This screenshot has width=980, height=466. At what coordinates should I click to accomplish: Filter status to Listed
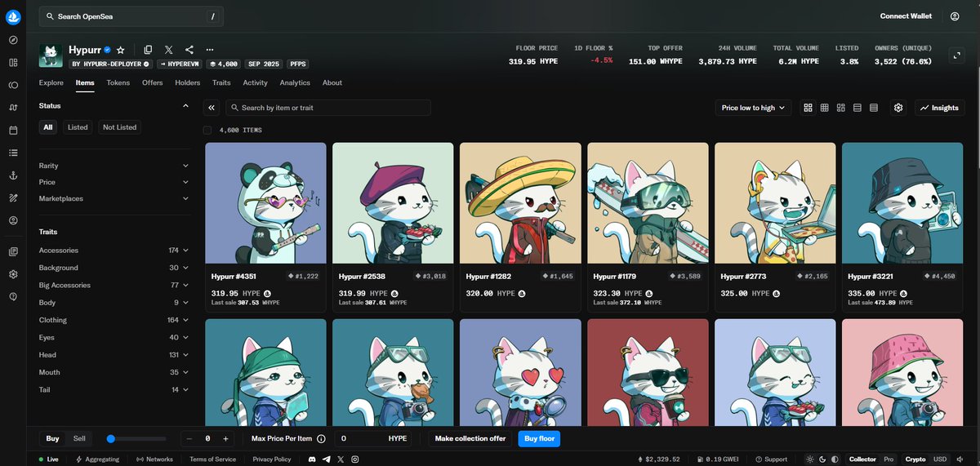pyautogui.click(x=78, y=127)
